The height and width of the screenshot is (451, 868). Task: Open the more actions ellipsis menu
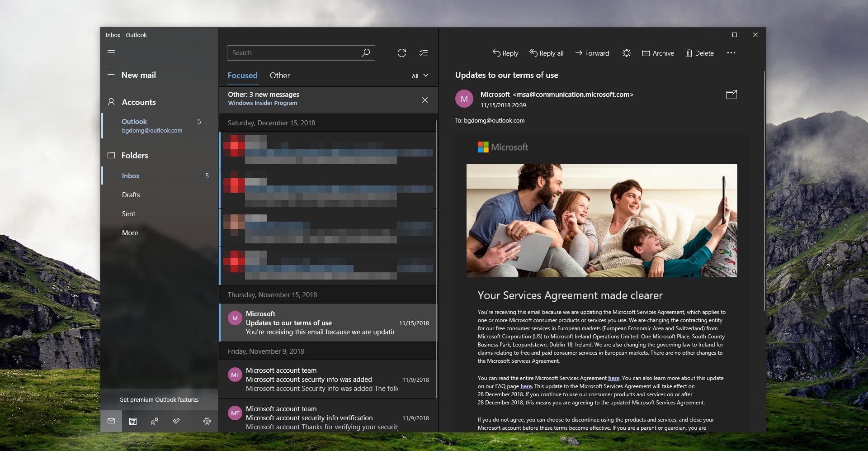point(731,53)
